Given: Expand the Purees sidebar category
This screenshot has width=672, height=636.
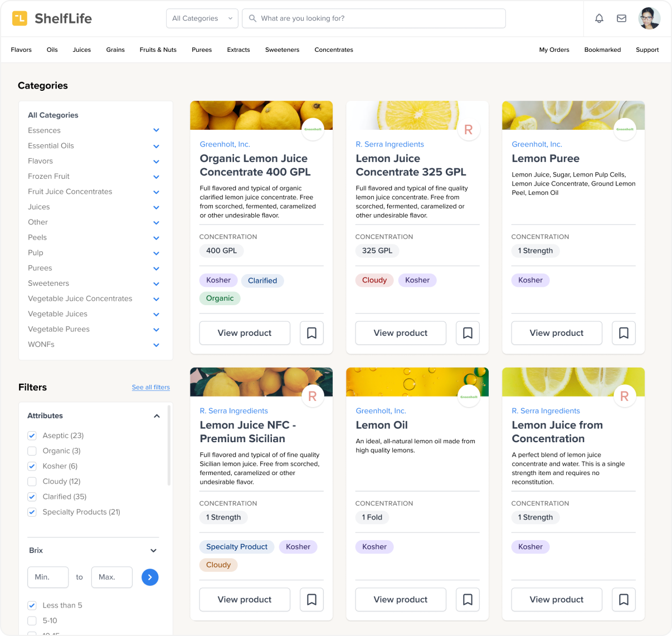Looking at the screenshot, I should 157,268.
